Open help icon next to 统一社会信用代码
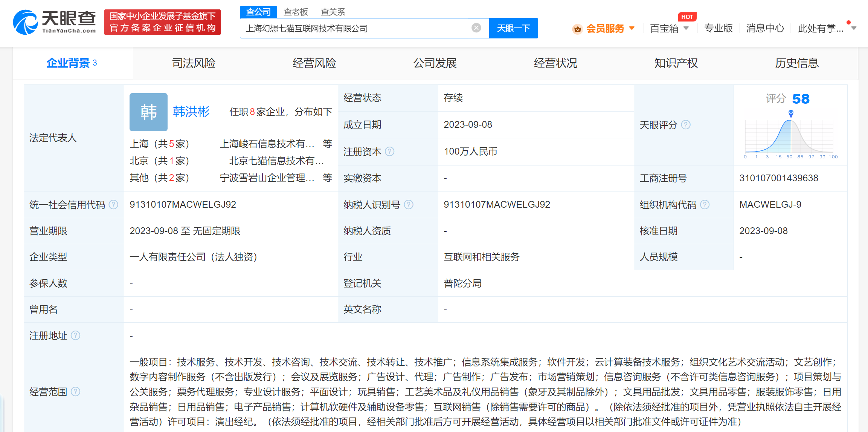 click(113, 205)
